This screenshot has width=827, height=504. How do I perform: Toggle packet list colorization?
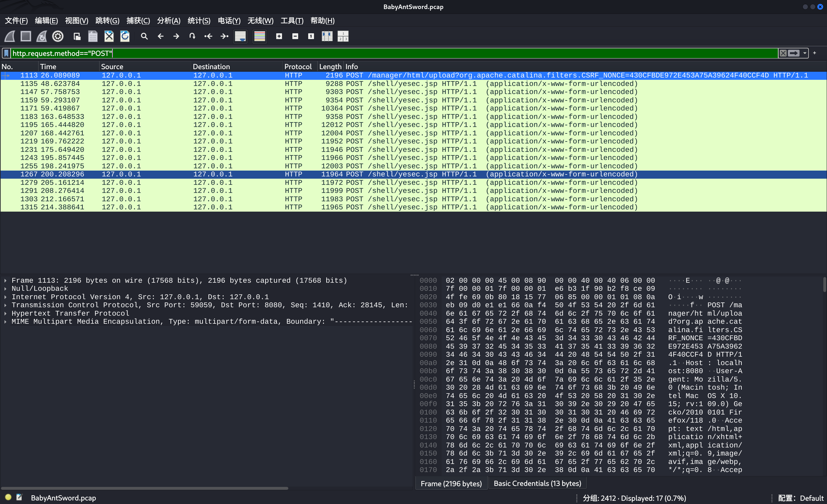point(259,36)
